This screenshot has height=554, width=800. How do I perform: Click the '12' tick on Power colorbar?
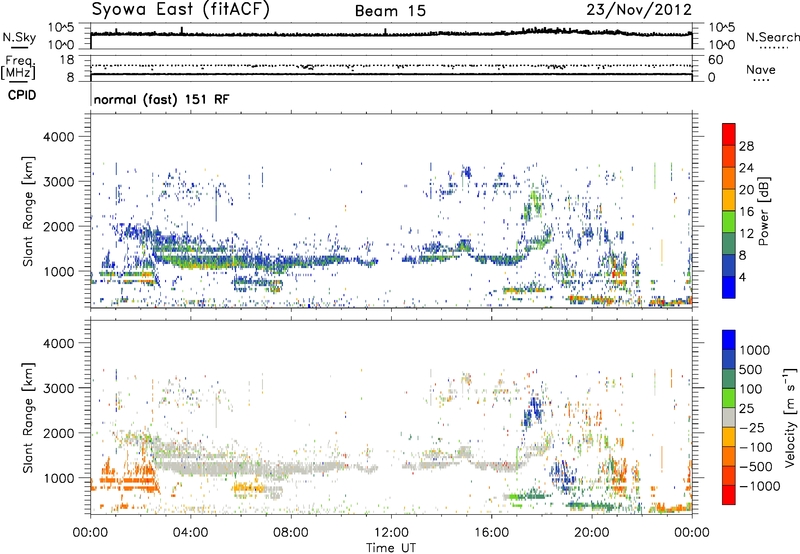pyautogui.click(x=746, y=234)
